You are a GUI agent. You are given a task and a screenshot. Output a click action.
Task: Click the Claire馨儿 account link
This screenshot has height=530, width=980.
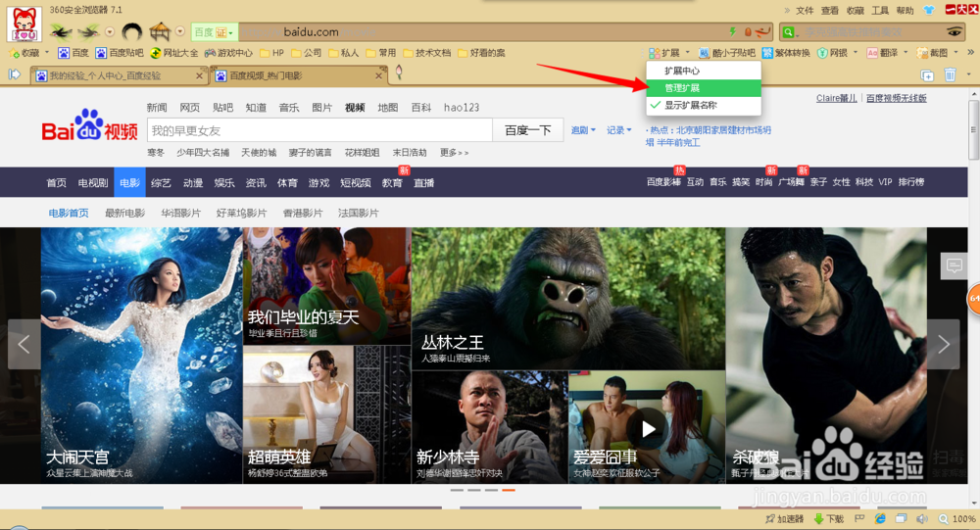(x=836, y=98)
